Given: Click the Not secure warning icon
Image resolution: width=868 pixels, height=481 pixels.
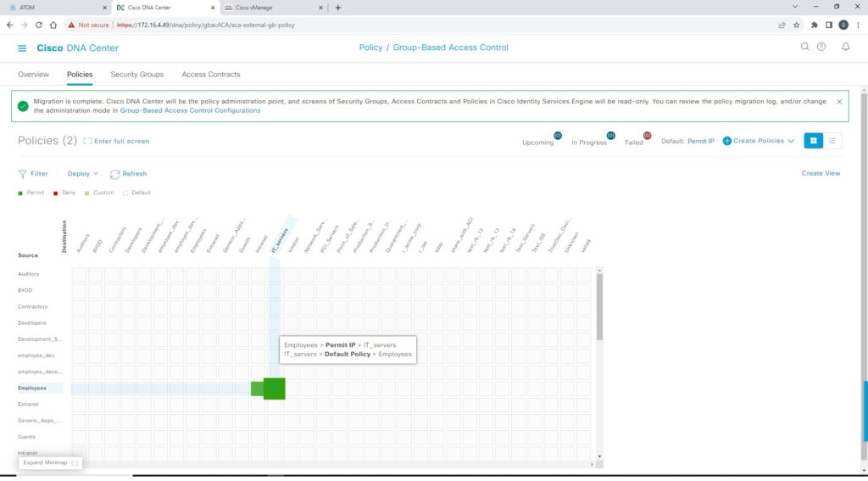Looking at the screenshot, I should (x=71, y=25).
